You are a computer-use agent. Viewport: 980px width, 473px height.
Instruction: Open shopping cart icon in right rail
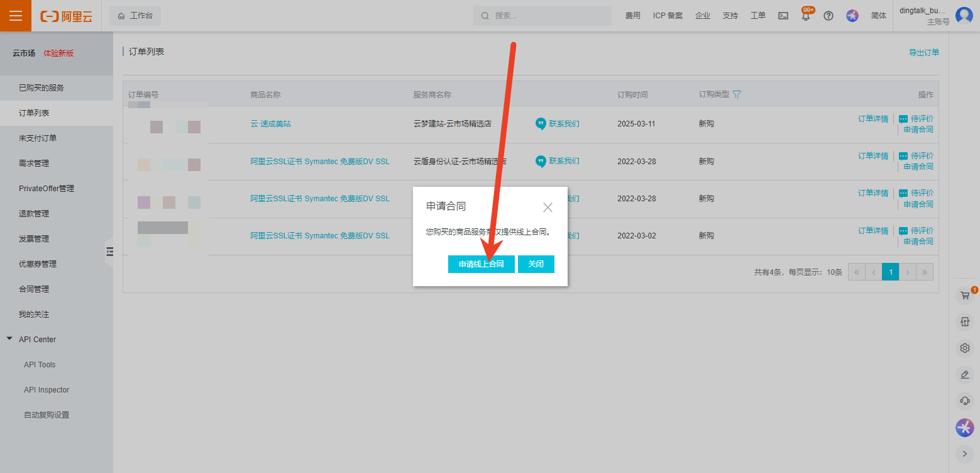964,296
